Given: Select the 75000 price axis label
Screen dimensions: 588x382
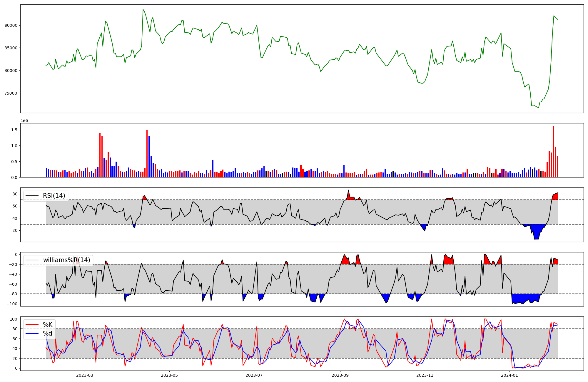Looking at the screenshot, I should [11, 93].
